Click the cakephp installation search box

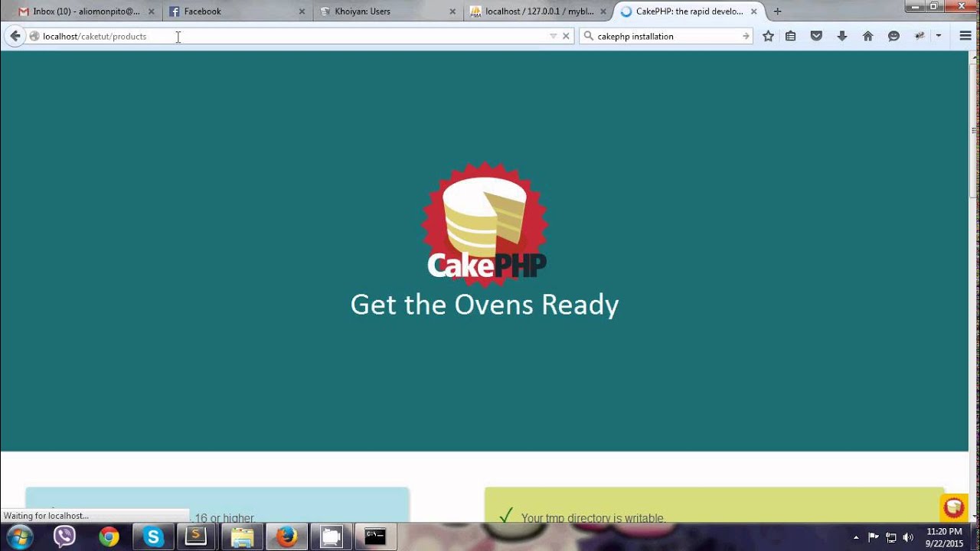click(x=666, y=36)
